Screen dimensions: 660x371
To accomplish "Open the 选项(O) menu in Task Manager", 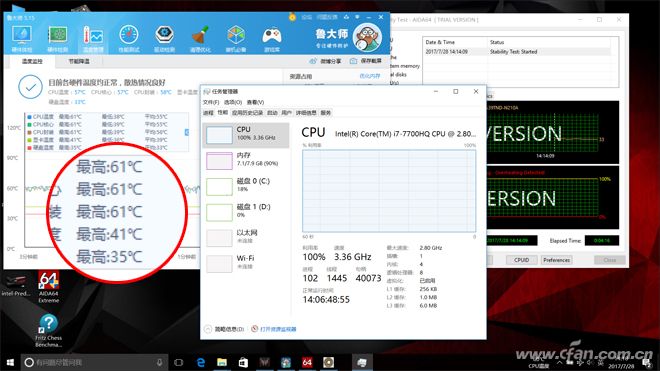I will [x=233, y=102].
